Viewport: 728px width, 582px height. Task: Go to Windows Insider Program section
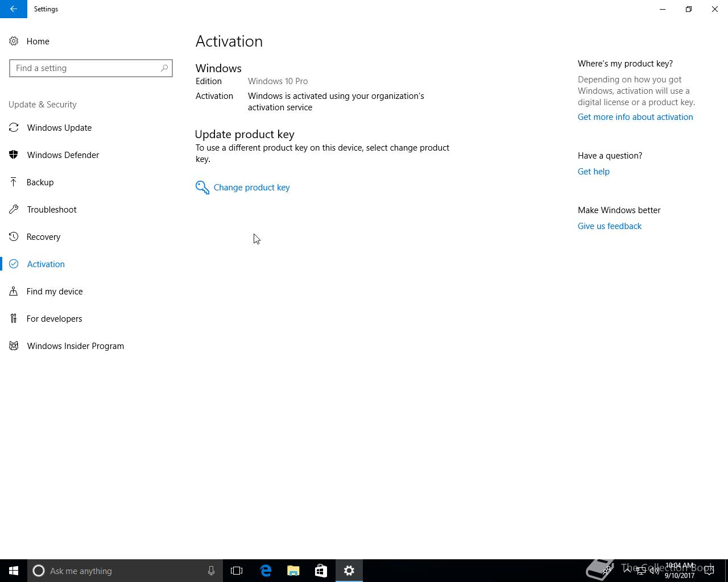(x=76, y=346)
